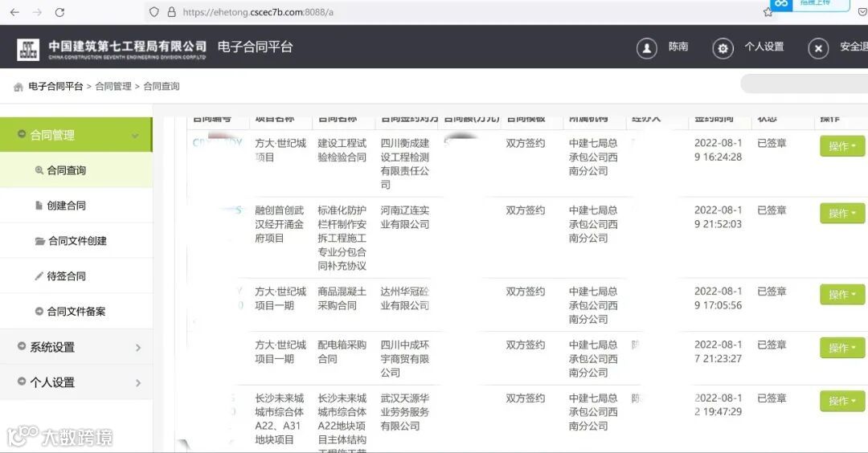Collapse the 合同管理 sidebar section
This screenshot has width=868, height=453.
tap(76, 134)
